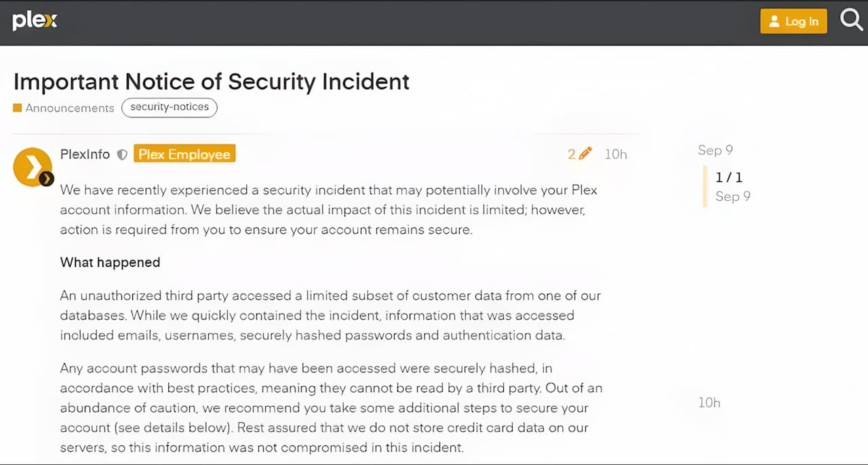868x465 pixels.
Task: Click the 1 / 1 timeline position
Action: [729, 178]
